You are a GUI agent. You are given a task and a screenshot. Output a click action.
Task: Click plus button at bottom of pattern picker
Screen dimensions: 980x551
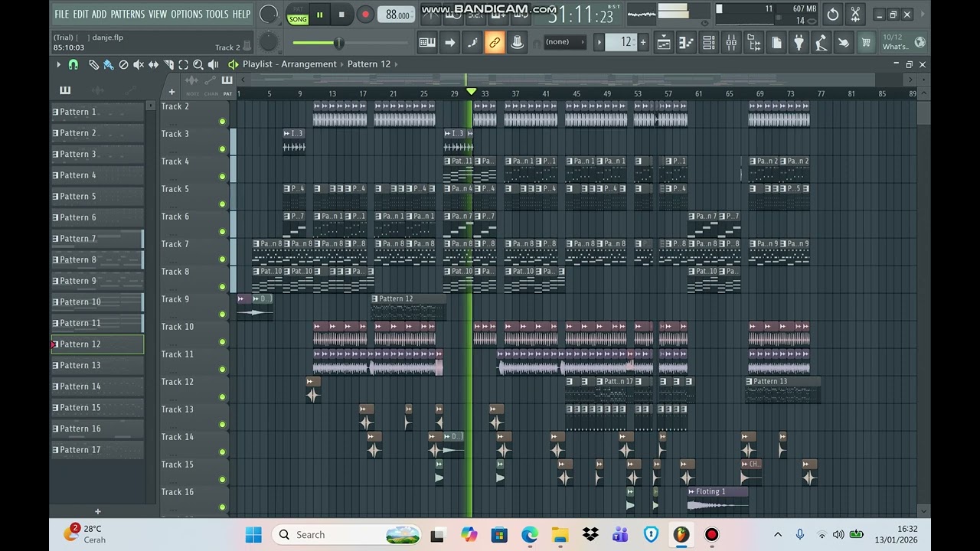[x=97, y=511]
